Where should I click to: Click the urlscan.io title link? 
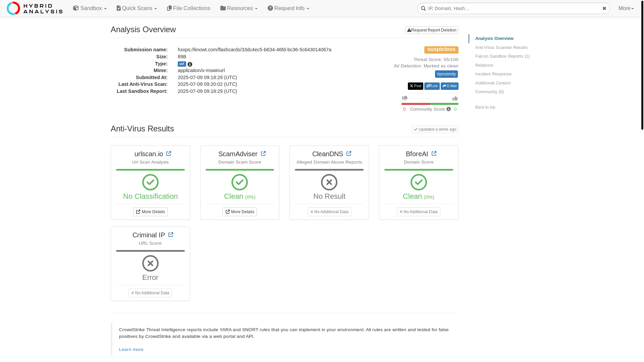click(x=149, y=154)
